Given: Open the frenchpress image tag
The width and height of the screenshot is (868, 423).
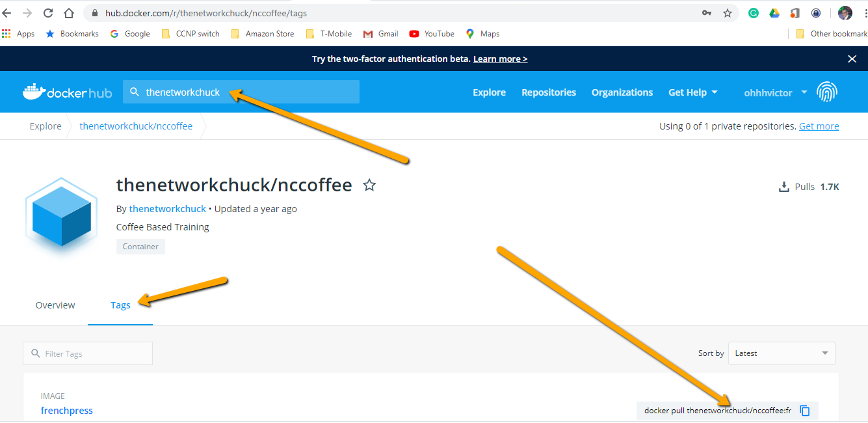Looking at the screenshot, I should click(66, 410).
